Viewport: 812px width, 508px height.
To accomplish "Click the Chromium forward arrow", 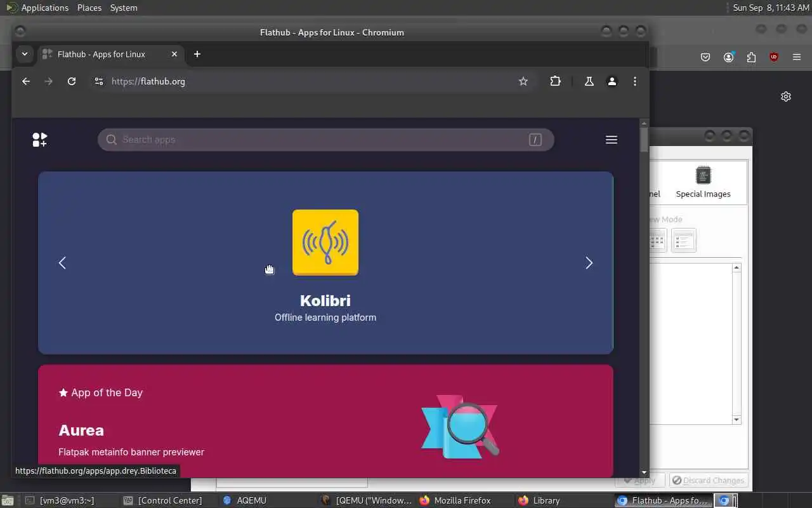I will point(48,81).
